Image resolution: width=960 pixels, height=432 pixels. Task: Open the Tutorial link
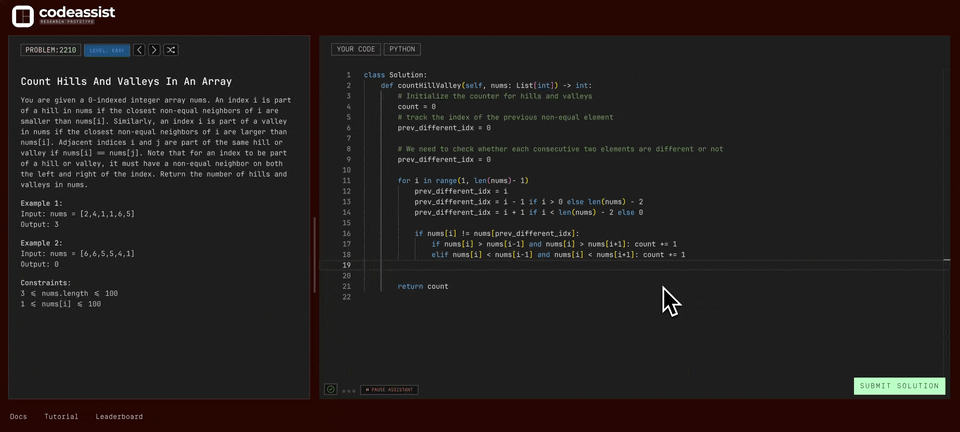click(61, 417)
